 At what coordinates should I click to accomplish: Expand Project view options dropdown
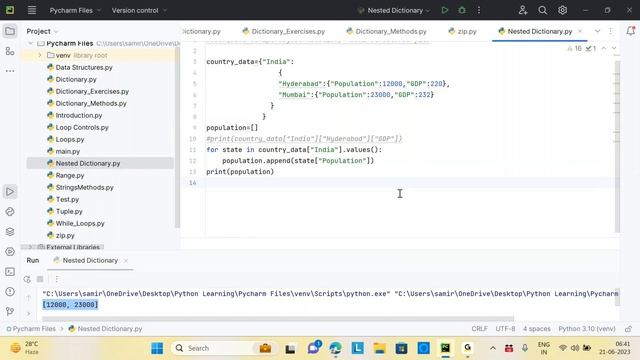(42, 31)
